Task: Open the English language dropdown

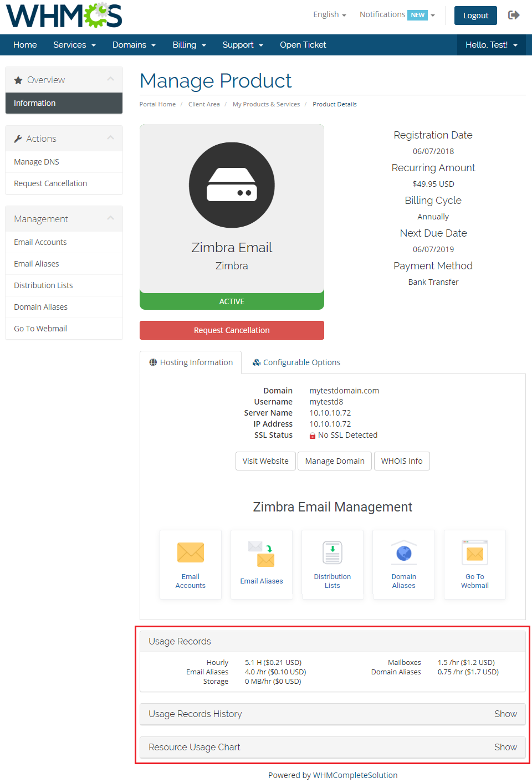Action: click(x=330, y=14)
